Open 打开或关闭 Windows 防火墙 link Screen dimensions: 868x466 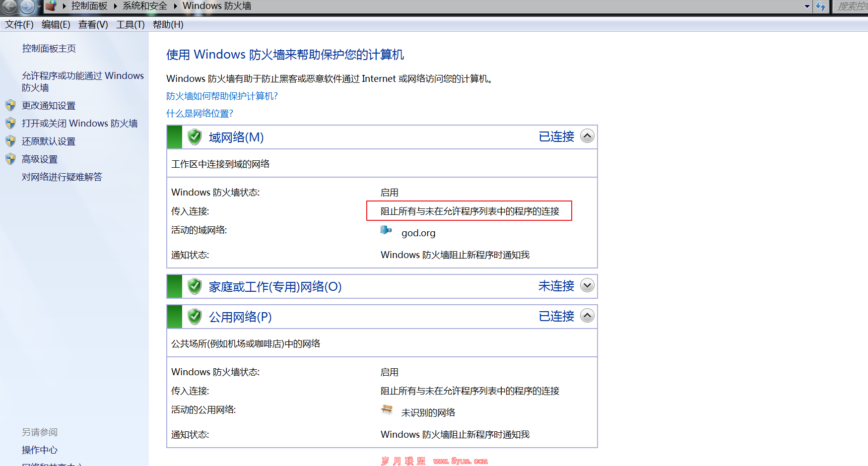point(80,123)
